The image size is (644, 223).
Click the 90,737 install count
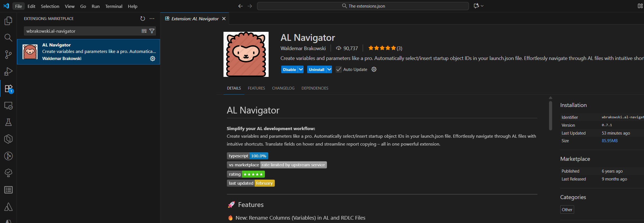tap(347, 48)
